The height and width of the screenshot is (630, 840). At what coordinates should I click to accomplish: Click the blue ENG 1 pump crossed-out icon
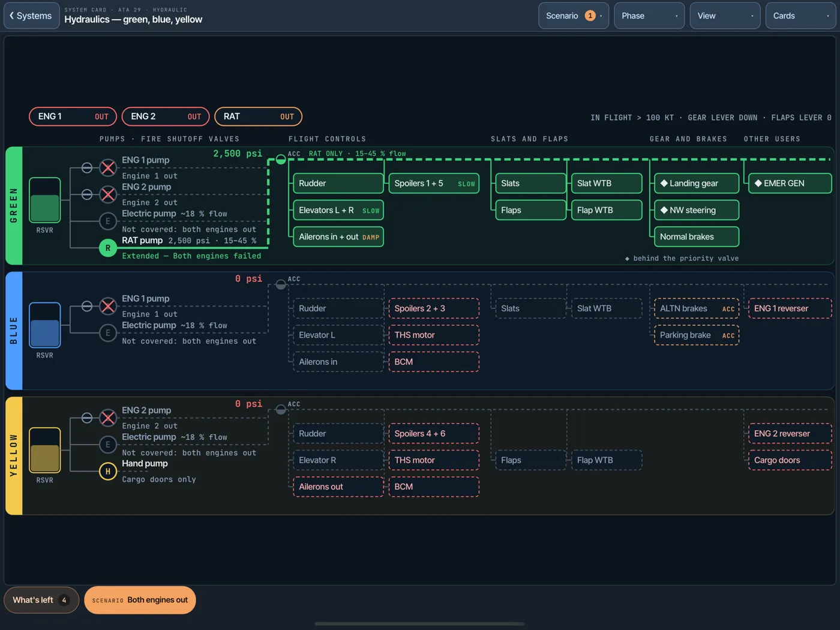(108, 307)
